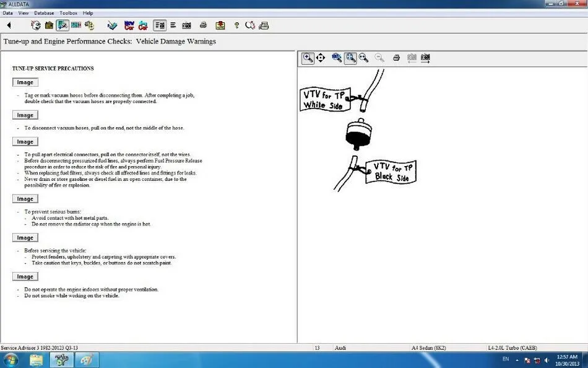
Task: Select the zoom-in magnifier tool
Action: [308, 58]
